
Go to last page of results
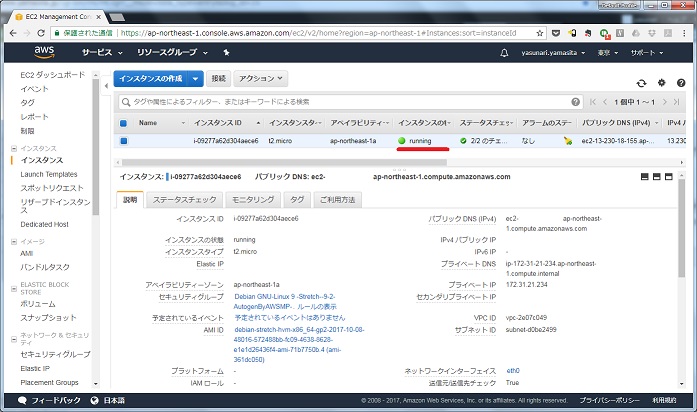point(677,102)
